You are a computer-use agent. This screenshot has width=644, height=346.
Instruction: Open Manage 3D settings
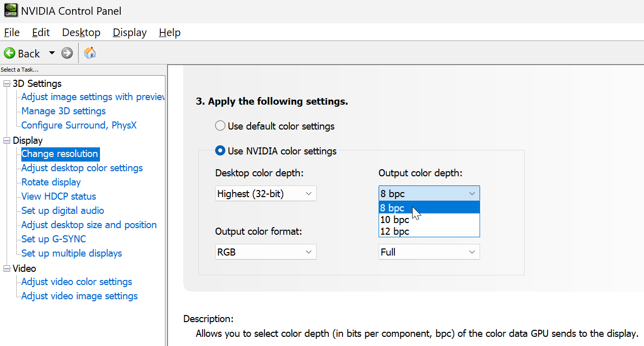tap(63, 111)
